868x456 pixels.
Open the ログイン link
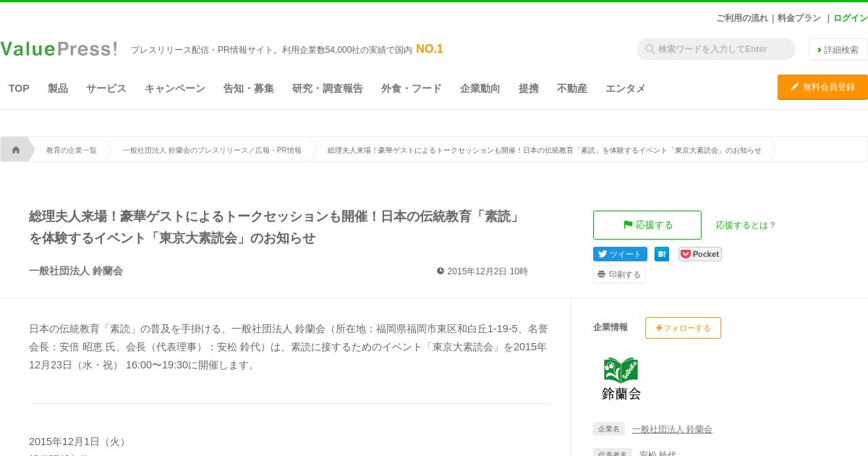(851, 18)
